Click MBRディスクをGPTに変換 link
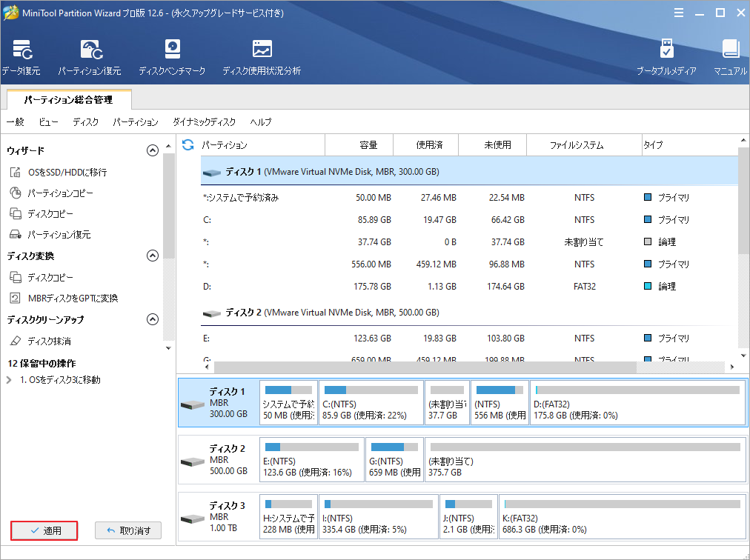This screenshot has height=560, width=750. coord(73,298)
